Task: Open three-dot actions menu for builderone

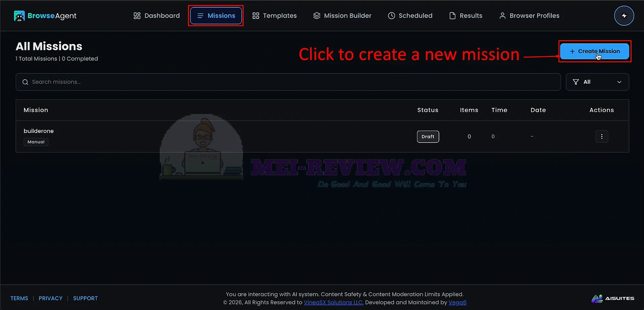Action: (x=601, y=136)
